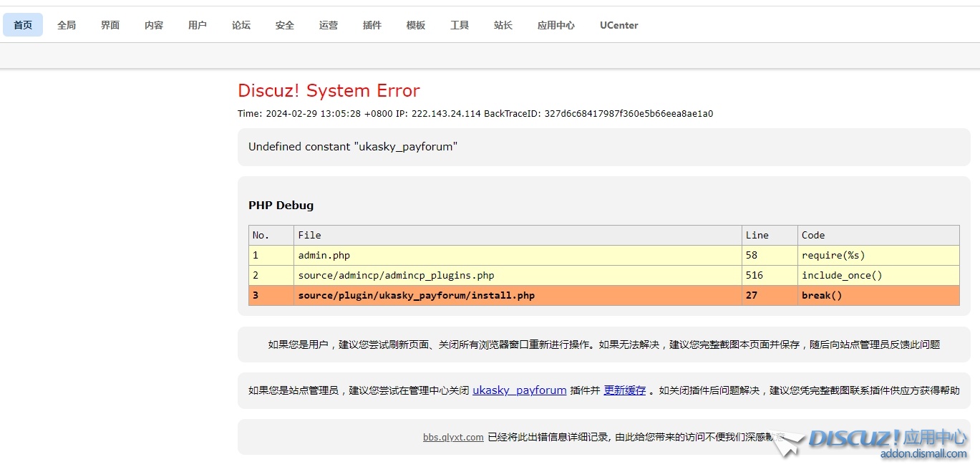The width and height of the screenshot is (980, 472).
Task: Click the adminicp_plugins.php file path cell
Action: tap(518, 275)
